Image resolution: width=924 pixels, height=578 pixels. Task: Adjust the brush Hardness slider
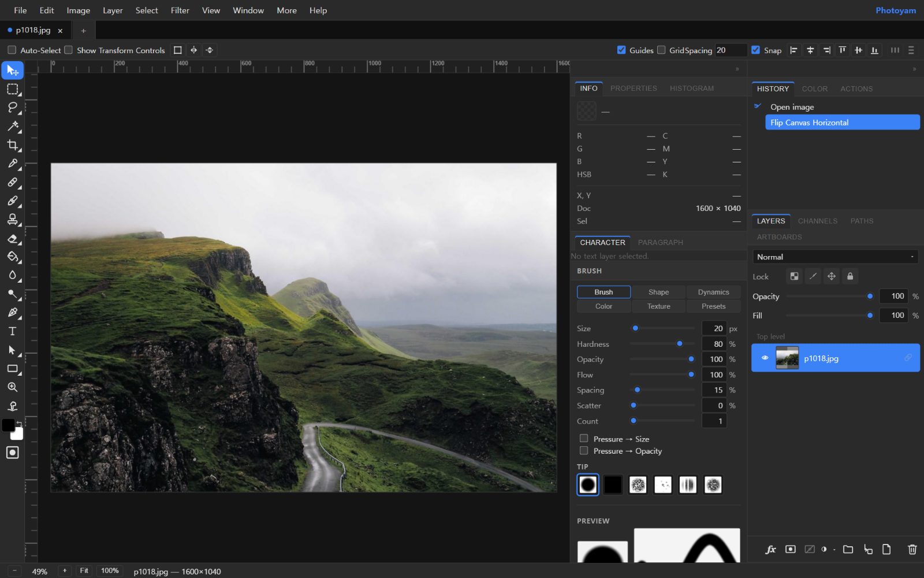click(662, 344)
